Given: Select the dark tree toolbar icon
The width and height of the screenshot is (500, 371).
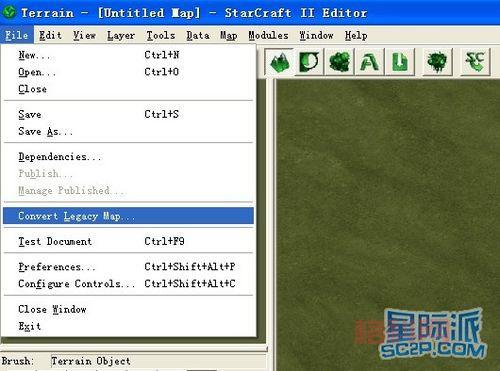Looking at the screenshot, I should (x=437, y=62).
